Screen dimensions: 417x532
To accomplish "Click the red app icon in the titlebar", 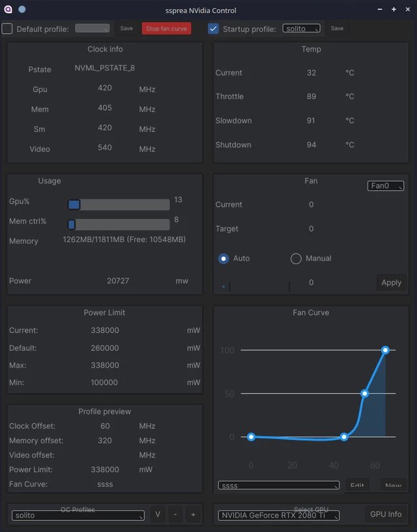I will [8, 10].
